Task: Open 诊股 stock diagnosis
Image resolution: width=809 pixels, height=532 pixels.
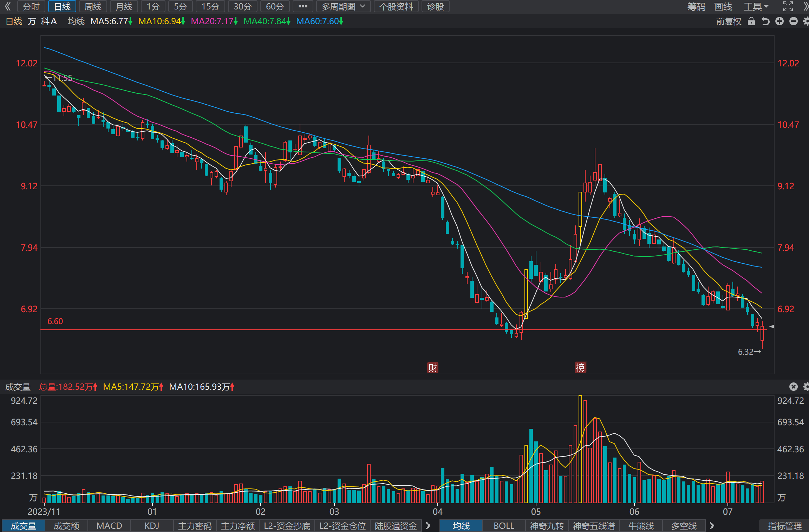Action: tap(436, 6)
